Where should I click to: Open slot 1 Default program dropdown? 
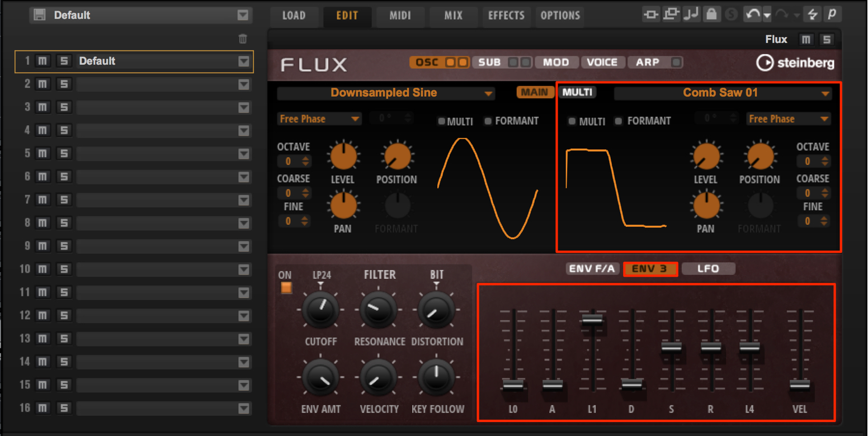pyautogui.click(x=244, y=61)
